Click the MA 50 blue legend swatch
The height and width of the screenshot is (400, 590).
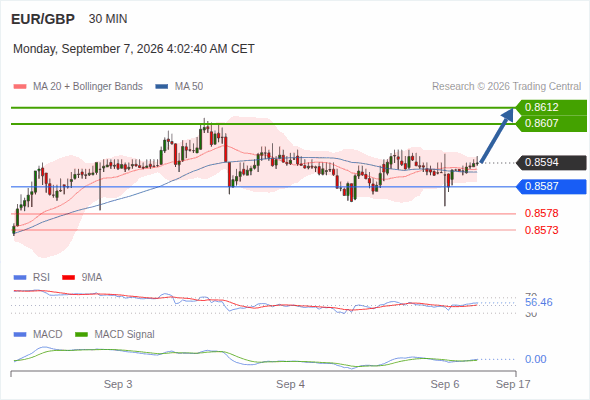pos(162,87)
